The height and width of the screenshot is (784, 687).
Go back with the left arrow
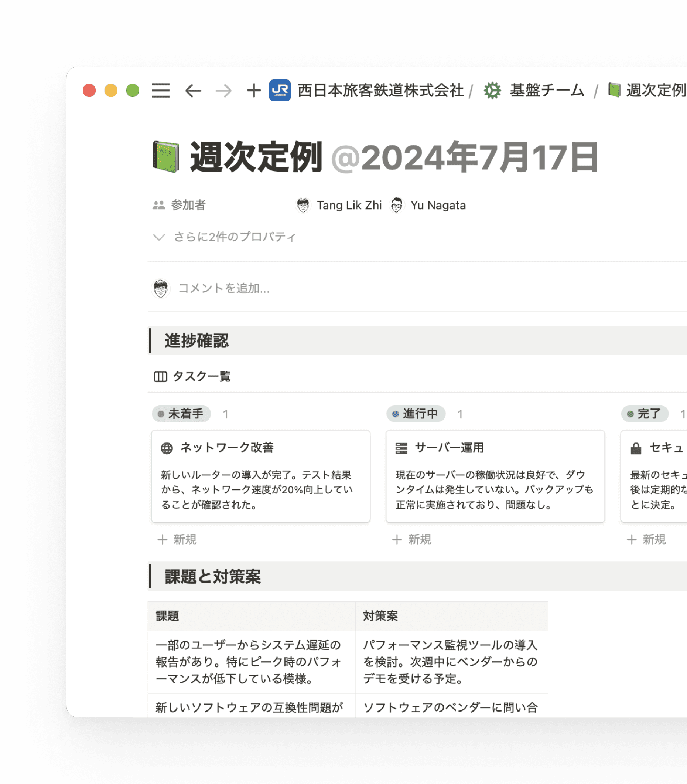click(x=193, y=91)
